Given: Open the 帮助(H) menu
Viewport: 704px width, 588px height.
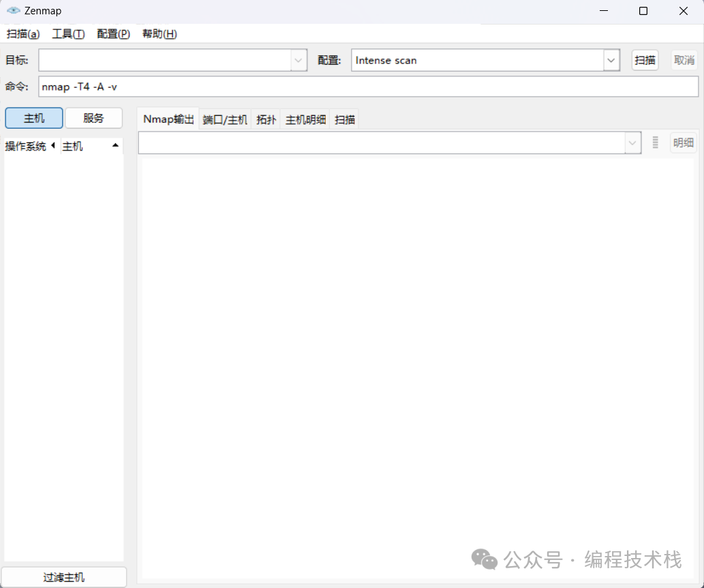Looking at the screenshot, I should click(x=159, y=34).
